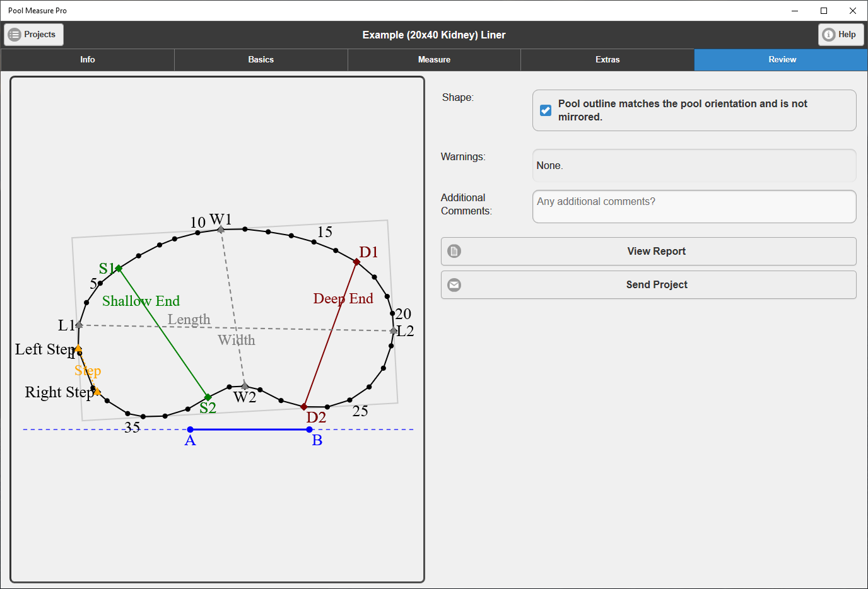
Task: Click the gray W1 width marker
Action: 221,230
